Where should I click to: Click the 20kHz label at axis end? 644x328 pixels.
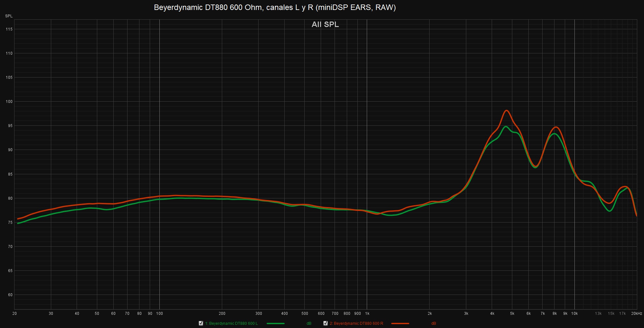[636, 314]
